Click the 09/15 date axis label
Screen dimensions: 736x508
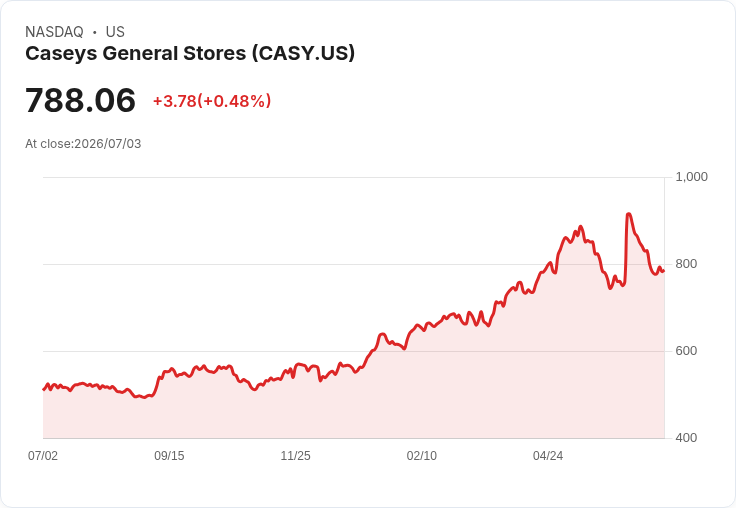pyautogui.click(x=169, y=455)
